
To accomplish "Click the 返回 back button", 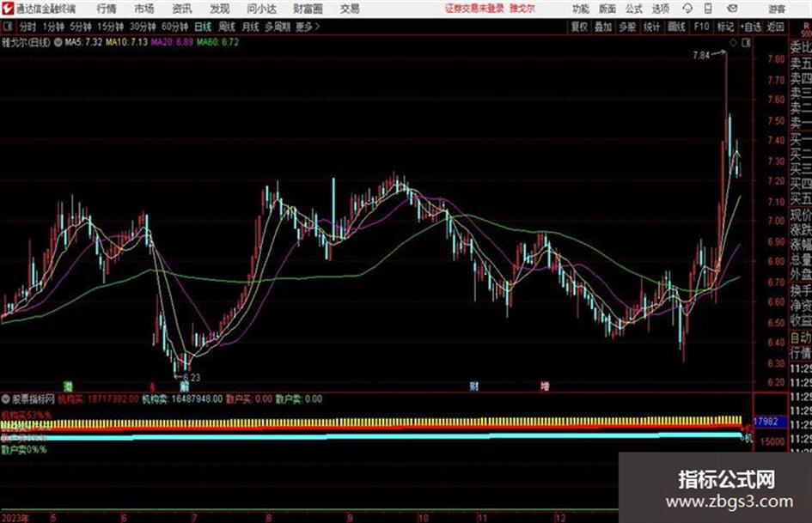I will 775,27.
